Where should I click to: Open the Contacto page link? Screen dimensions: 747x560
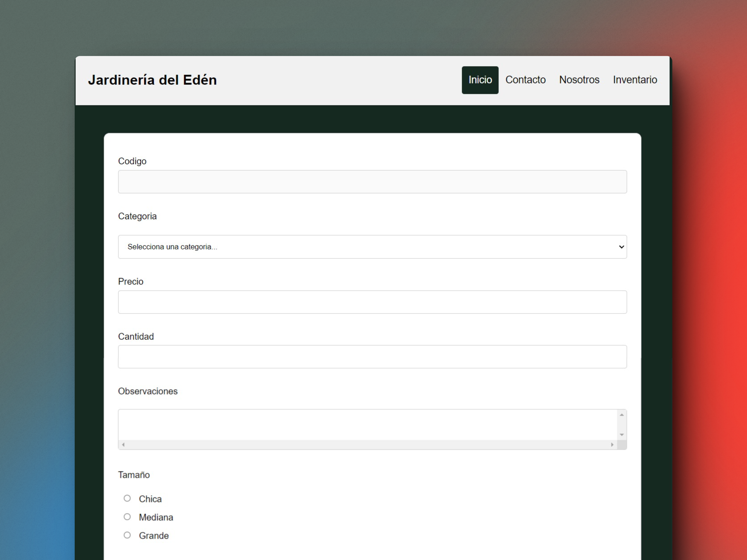pos(525,80)
